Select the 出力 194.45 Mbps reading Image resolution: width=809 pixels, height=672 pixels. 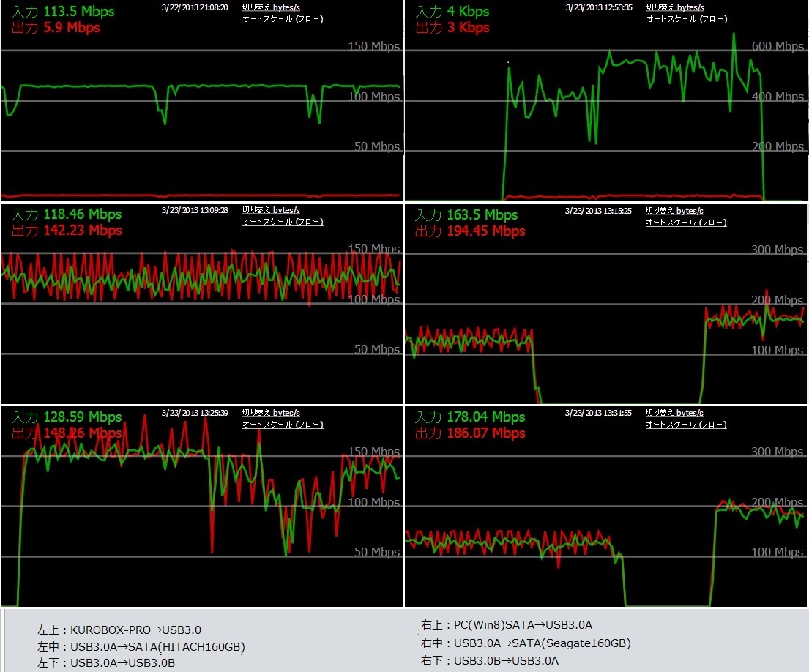click(470, 231)
